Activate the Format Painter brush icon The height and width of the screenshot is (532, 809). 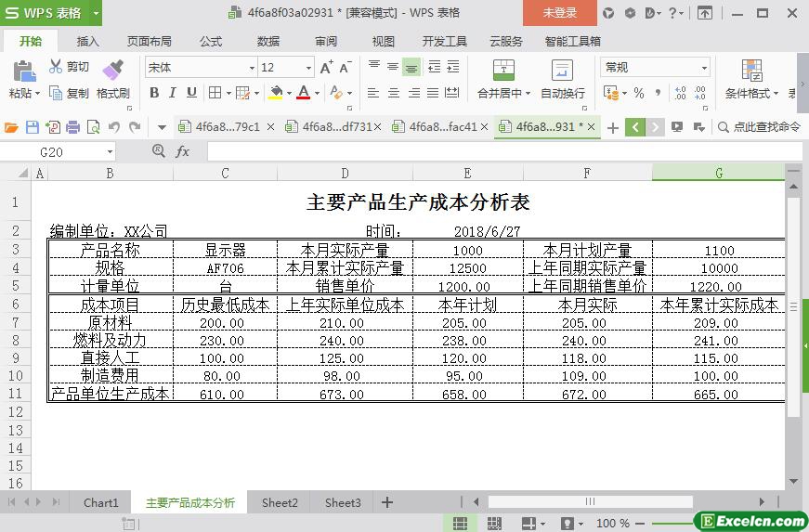[113, 70]
